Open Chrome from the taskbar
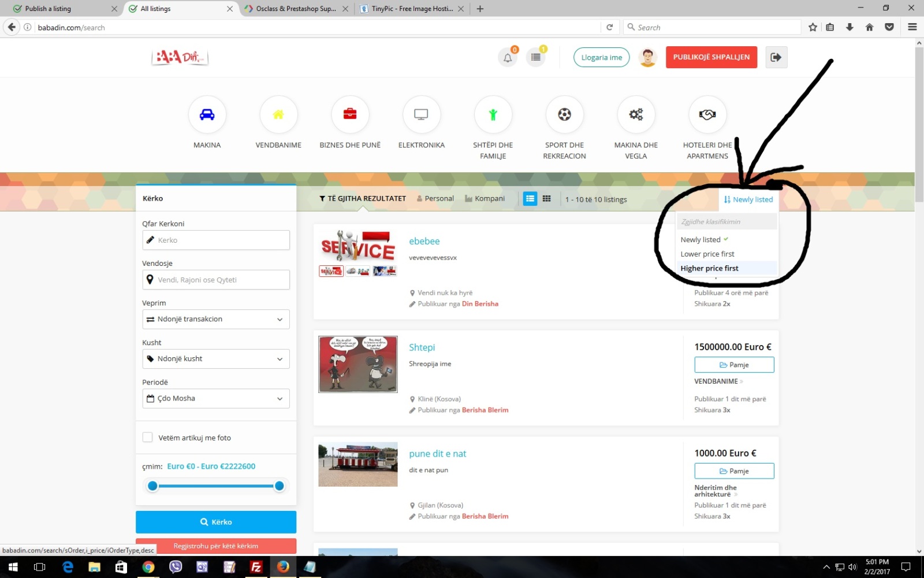Image resolution: width=924 pixels, height=578 pixels. (x=148, y=567)
